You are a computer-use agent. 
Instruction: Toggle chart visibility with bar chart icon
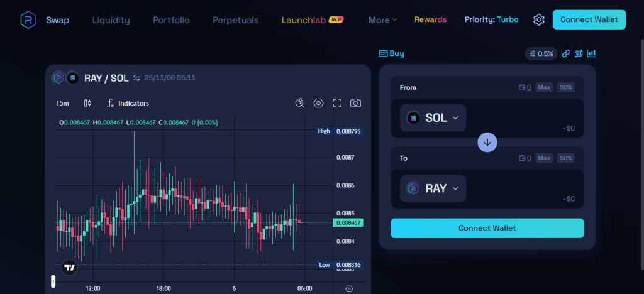[591, 53]
